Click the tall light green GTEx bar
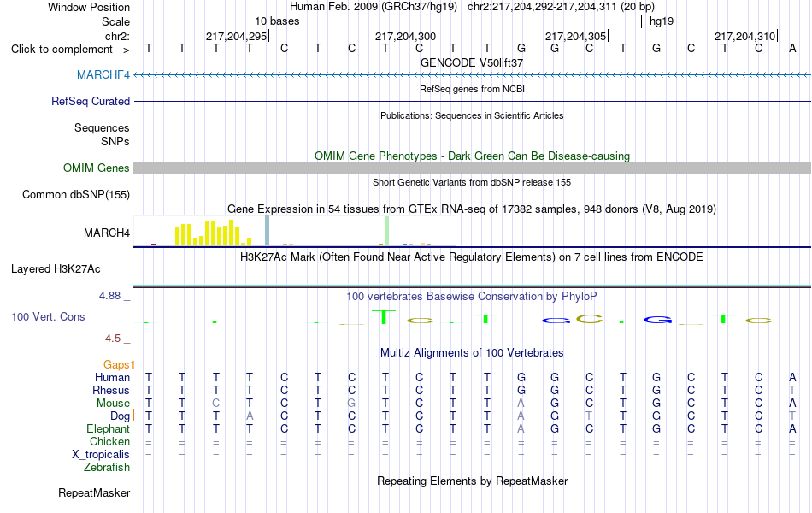 click(x=387, y=231)
